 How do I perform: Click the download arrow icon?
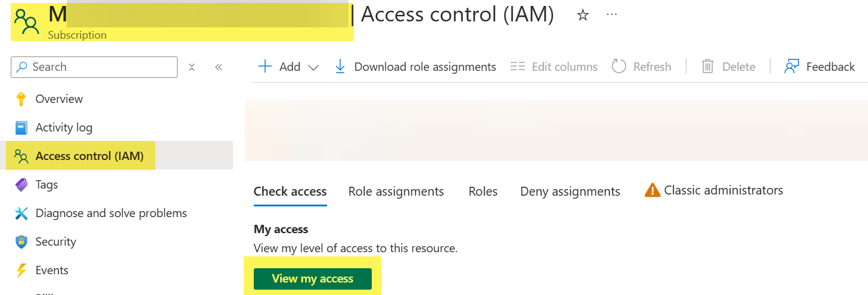pos(340,67)
